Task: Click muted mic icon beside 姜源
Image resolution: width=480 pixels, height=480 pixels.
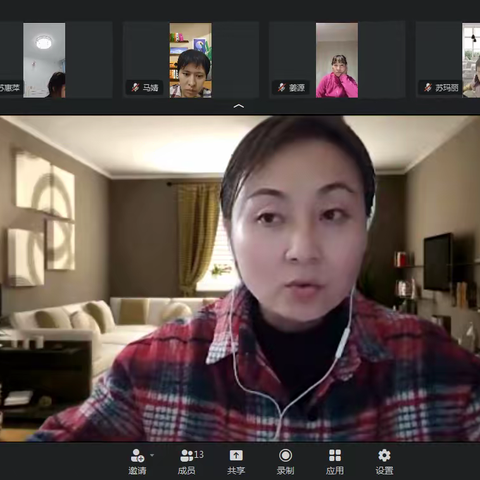Action: 282,88
